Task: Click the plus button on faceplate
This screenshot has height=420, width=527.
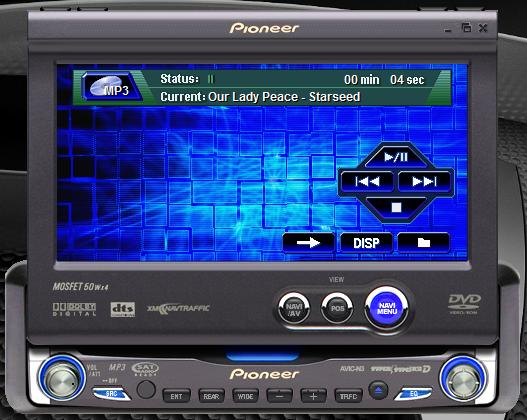Action: pos(313,396)
